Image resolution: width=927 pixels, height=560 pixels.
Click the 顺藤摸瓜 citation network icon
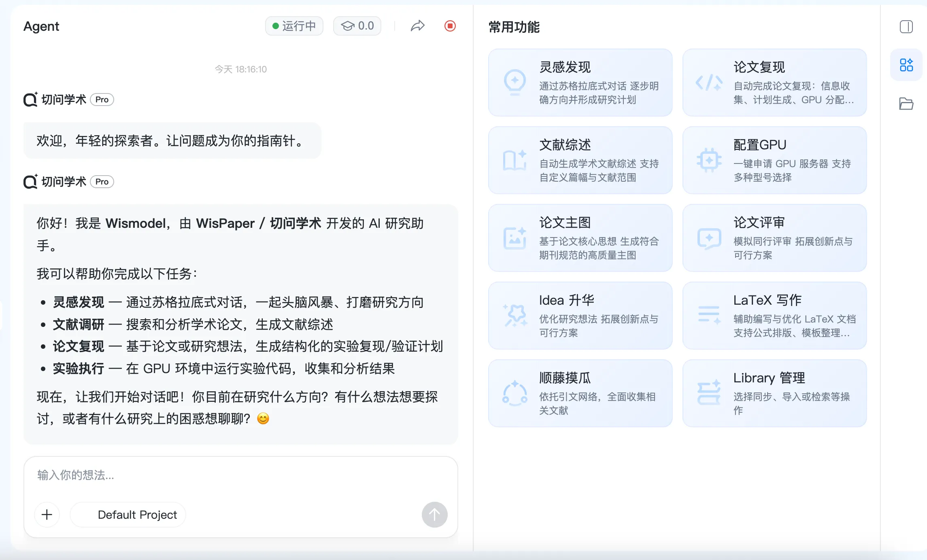point(515,393)
